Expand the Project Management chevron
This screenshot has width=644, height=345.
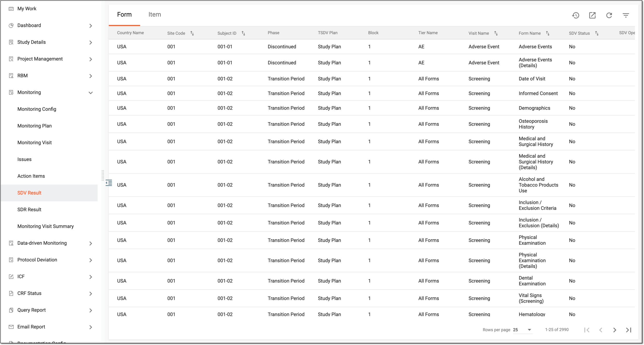coord(91,59)
